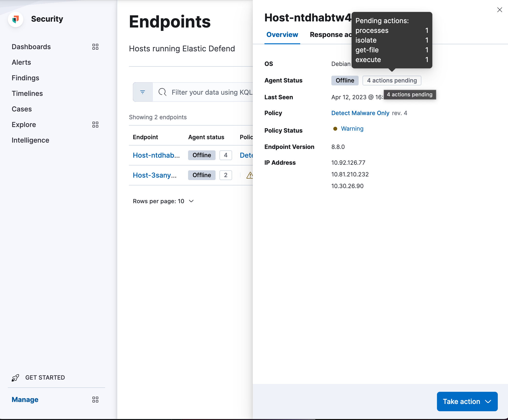Click the Security app logo icon
The height and width of the screenshot is (420, 508).
click(x=16, y=19)
